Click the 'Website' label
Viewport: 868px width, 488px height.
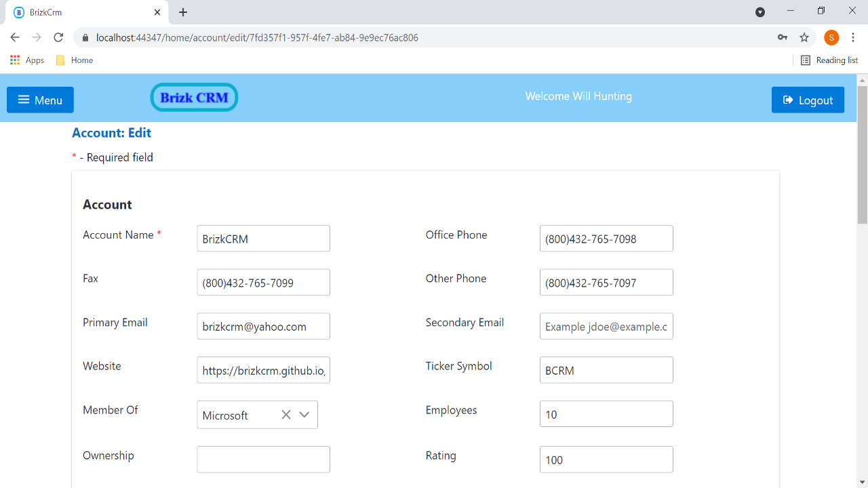(x=102, y=366)
